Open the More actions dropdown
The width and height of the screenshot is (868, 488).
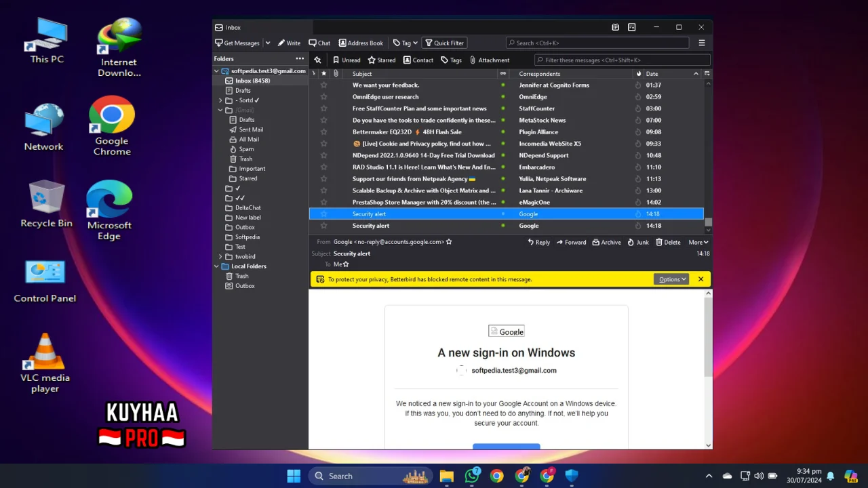pyautogui.click(x=698, y=242)
